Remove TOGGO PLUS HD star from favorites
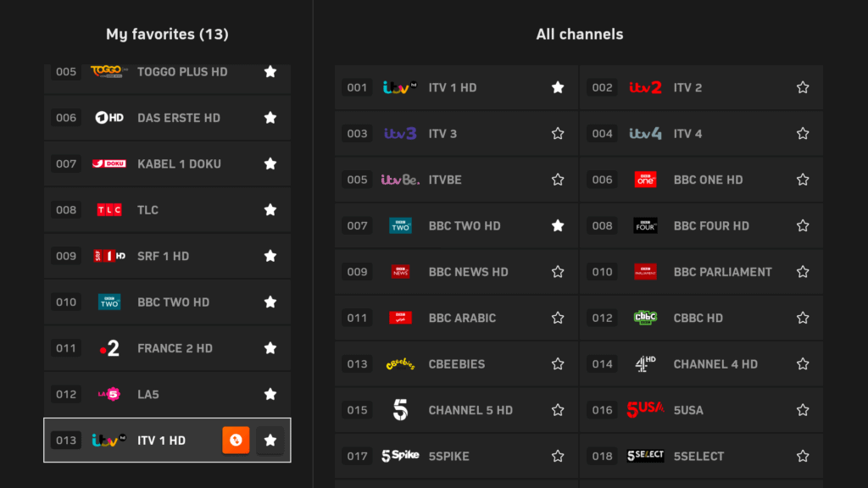This screenshot has width=868, height=488. pyautogui.click(x=270, y=72)
